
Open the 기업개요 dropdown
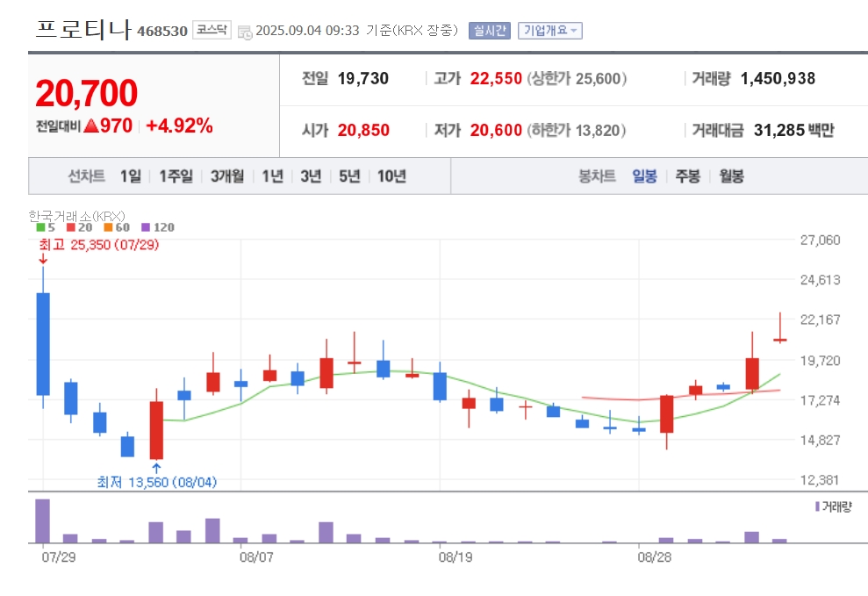549,31
